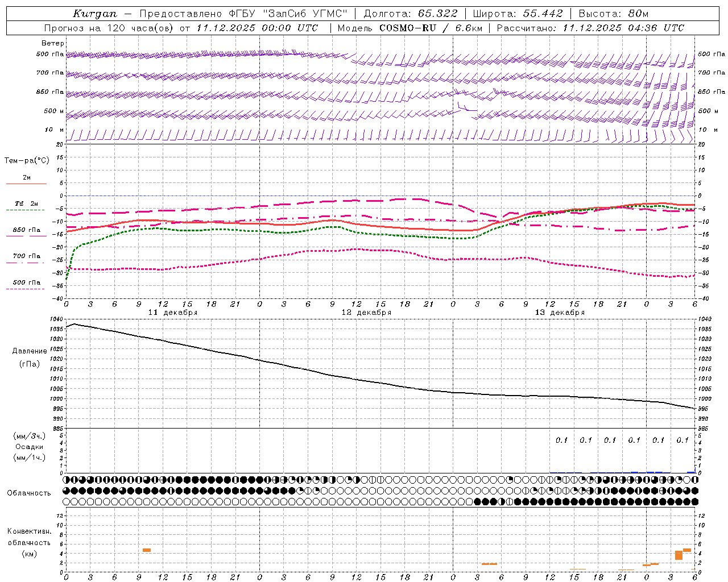Click the "12 декабря" date label

pos(366,313)
